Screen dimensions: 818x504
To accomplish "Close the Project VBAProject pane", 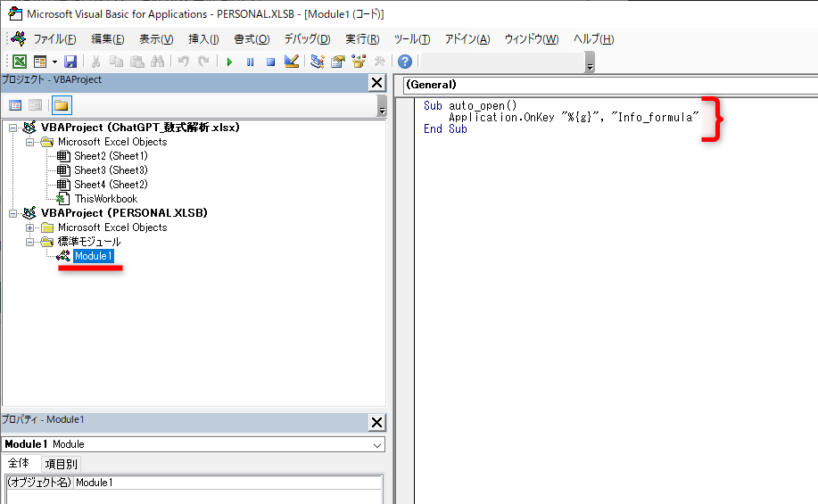I will click(376, 83).
